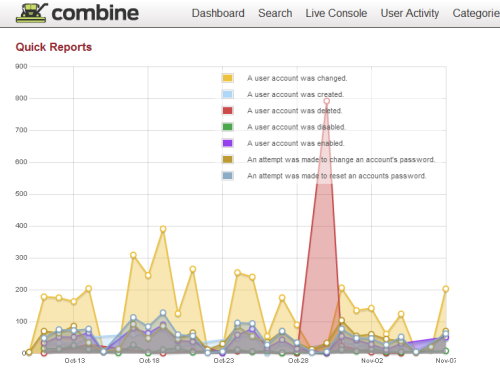This screenshot has width=500, height=369.
Task: Click the combine harvester logo icon
Action: coord(31,13)
